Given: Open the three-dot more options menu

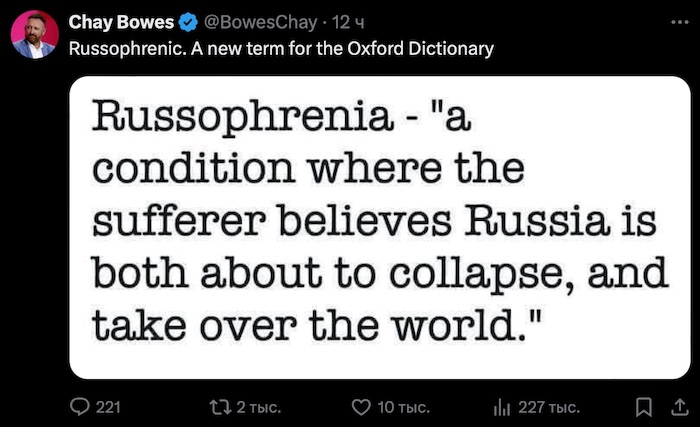Looking at the screenshot, I should pyautogui.click(x=679, y=22).
